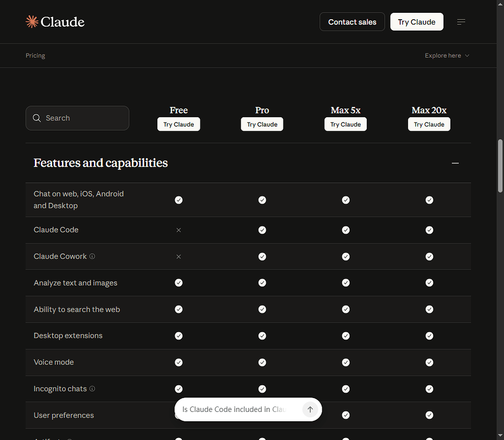Click the Desktop extensions feature label

68,336
